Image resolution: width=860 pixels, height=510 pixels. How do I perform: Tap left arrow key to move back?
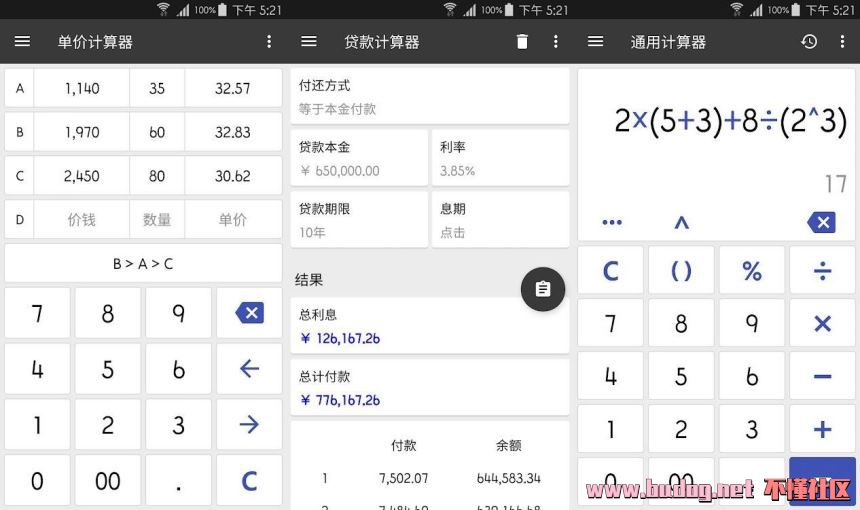[x=249, y=369]
